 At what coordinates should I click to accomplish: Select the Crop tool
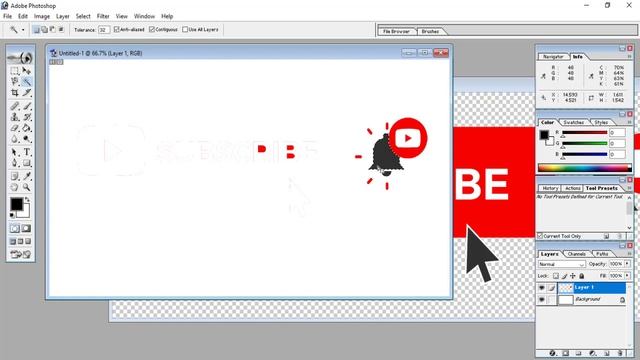[x=15, y=93]
